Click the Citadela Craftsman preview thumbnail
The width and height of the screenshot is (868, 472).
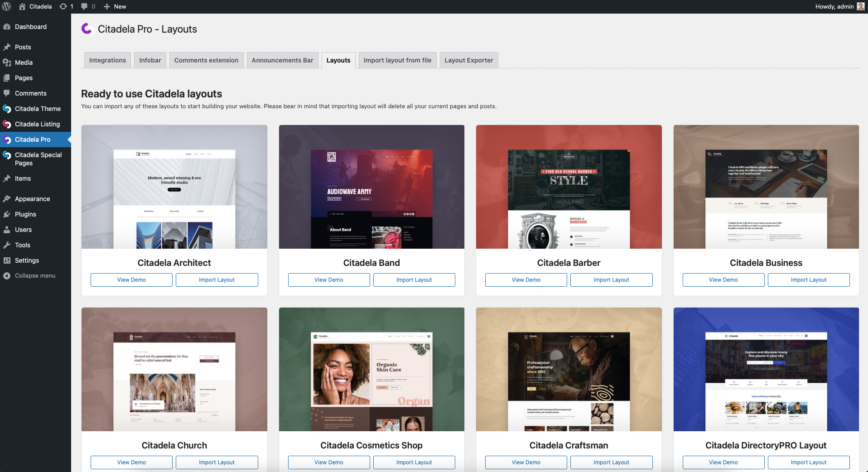pos(569,369)
